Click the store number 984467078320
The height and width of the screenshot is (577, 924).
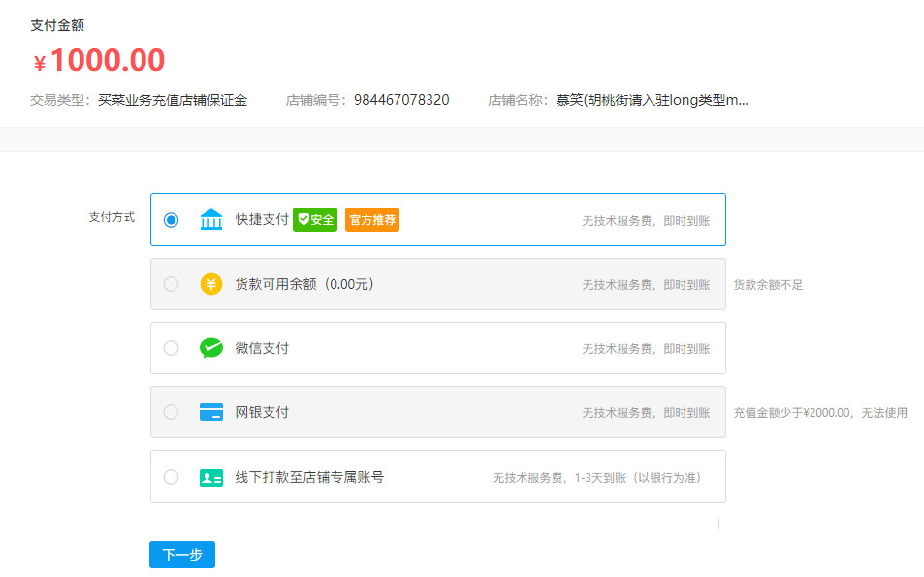click(x=401, y=100)
